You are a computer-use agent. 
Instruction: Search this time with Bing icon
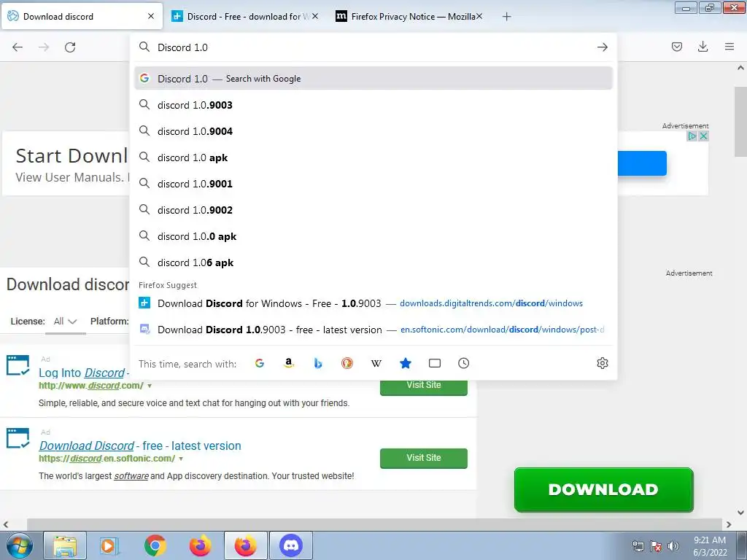click(x=318, y=363)
